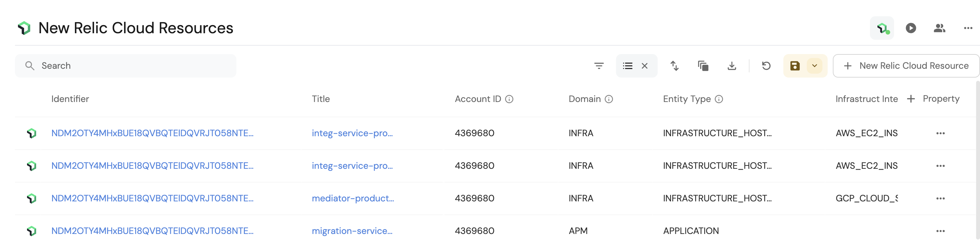Click the save view floppy disk icon
The image size is (980, 247).
[x=795, y=66]
